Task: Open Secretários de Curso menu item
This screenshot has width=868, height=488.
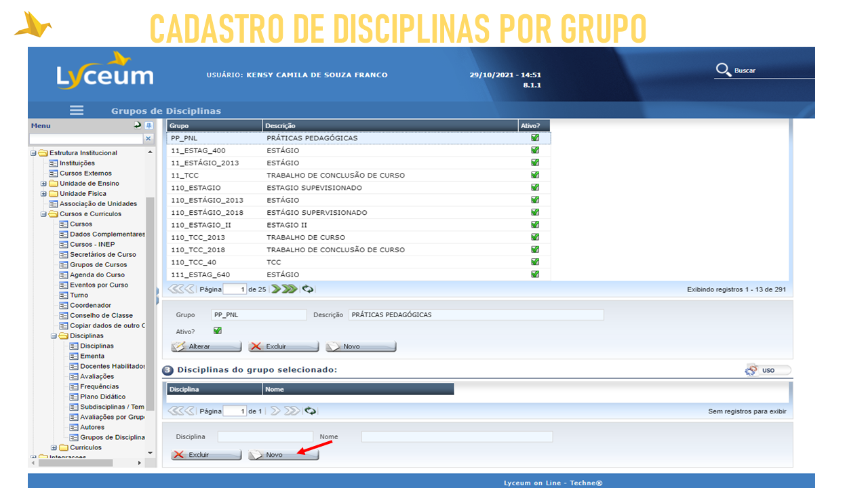Action: click(x=102, y=254)
